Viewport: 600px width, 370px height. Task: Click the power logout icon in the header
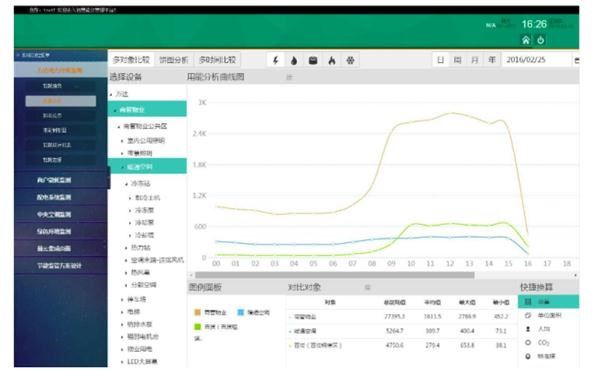point(540,40)
